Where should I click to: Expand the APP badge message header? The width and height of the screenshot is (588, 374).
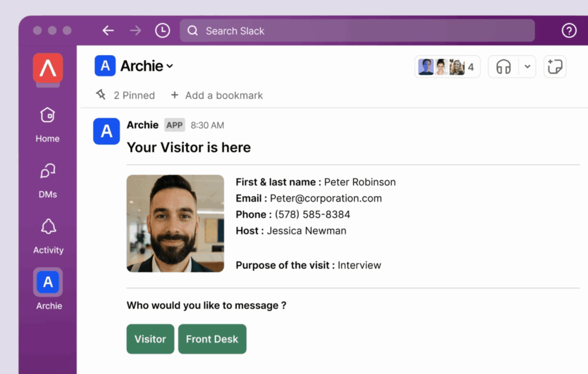174,125
